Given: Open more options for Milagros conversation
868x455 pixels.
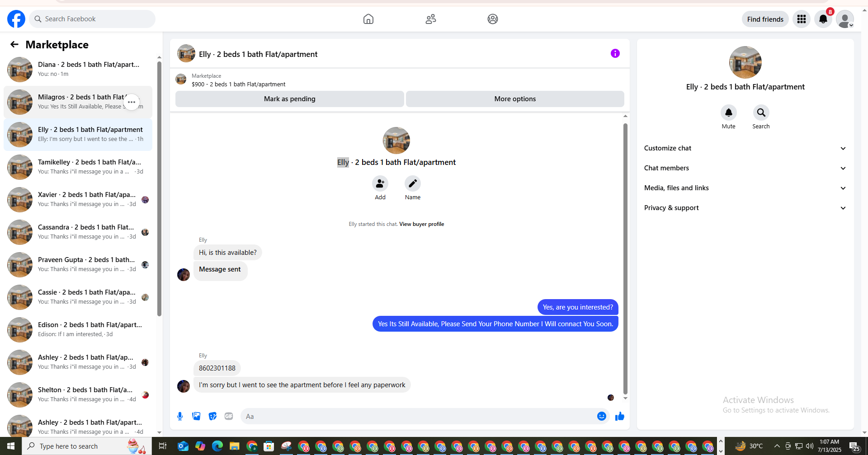Looking at the screenshot, I should [132, 102].
